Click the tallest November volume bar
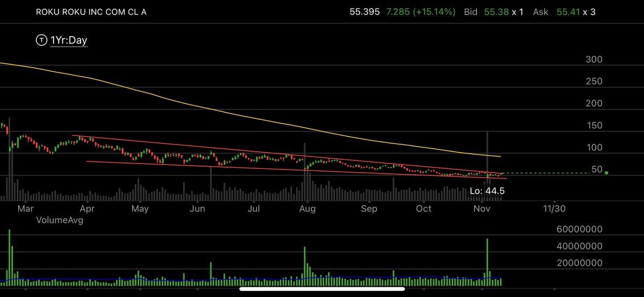644x297 pixels. pos(487,262)
